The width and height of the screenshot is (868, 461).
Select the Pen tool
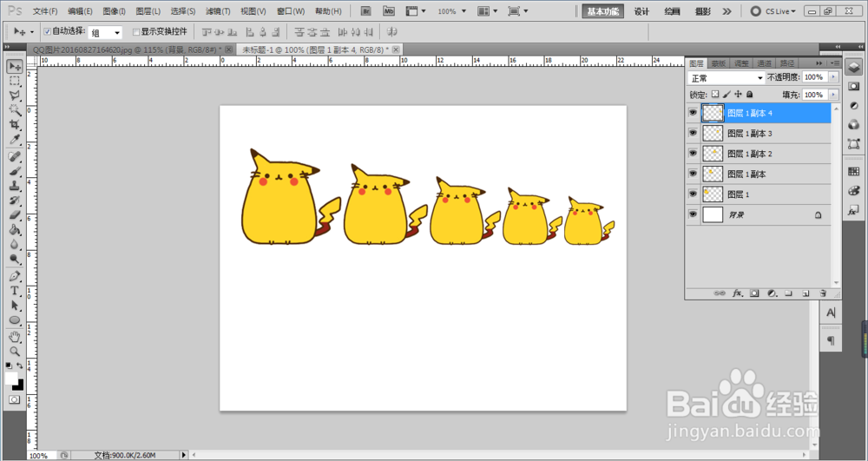tap(15, 276)
